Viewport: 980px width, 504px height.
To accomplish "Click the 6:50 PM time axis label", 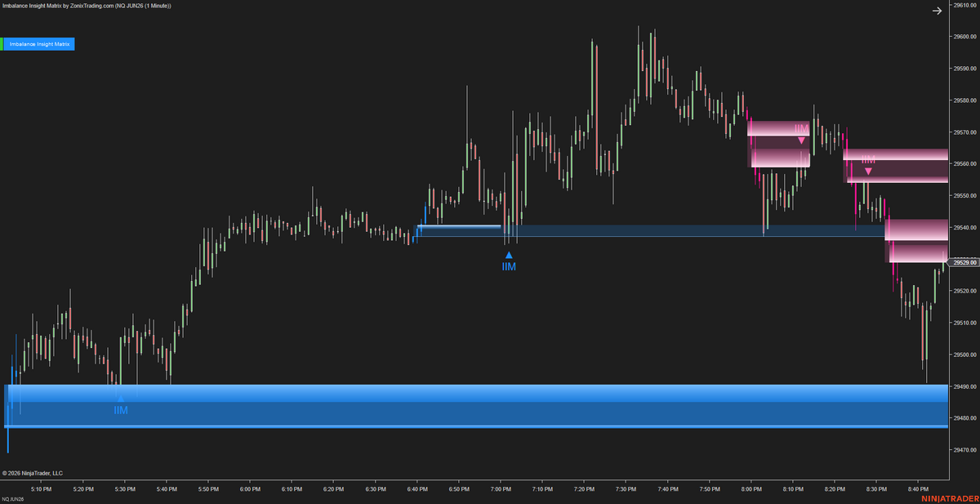I will coord(460,489).
